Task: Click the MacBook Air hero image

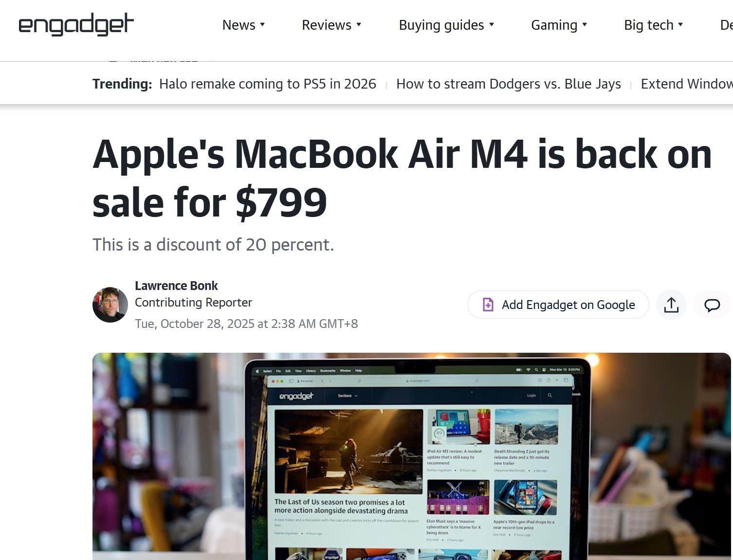Action: [412, 456]
